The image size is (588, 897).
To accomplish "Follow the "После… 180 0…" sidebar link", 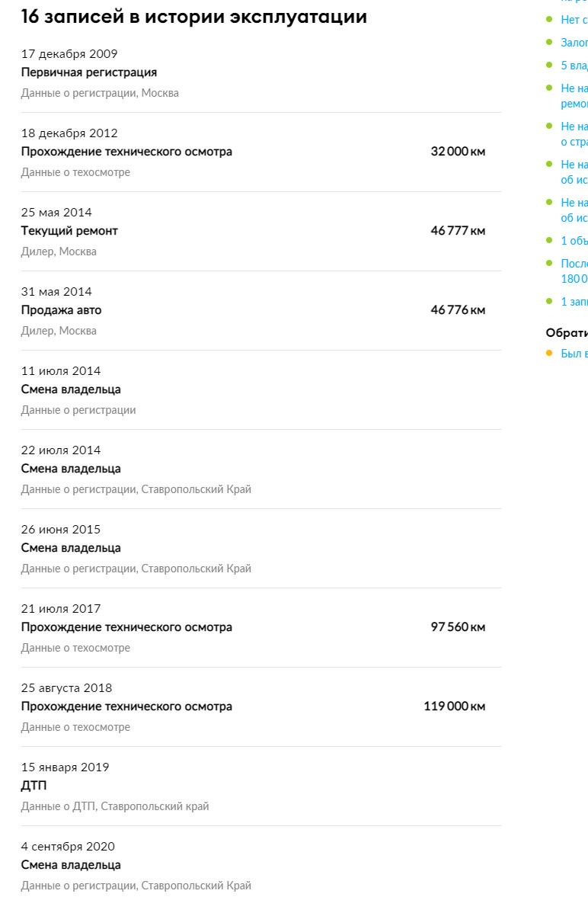I will pyautogui.click(x=574, y=271).
